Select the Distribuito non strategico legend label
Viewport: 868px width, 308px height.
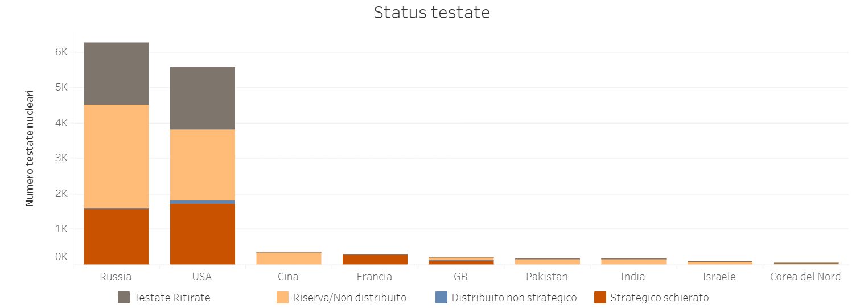tap(514, 298)
